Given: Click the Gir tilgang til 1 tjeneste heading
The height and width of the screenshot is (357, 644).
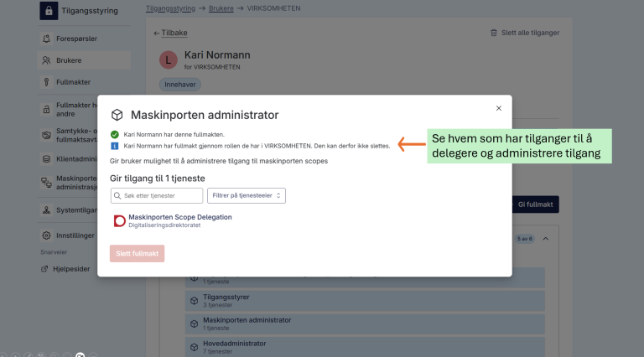Looking at the screenshot, I should click(158, 178).
